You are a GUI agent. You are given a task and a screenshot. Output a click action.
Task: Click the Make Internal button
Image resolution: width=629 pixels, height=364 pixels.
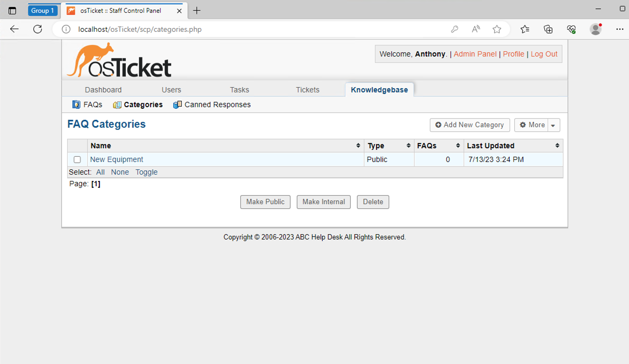point(323,202)
